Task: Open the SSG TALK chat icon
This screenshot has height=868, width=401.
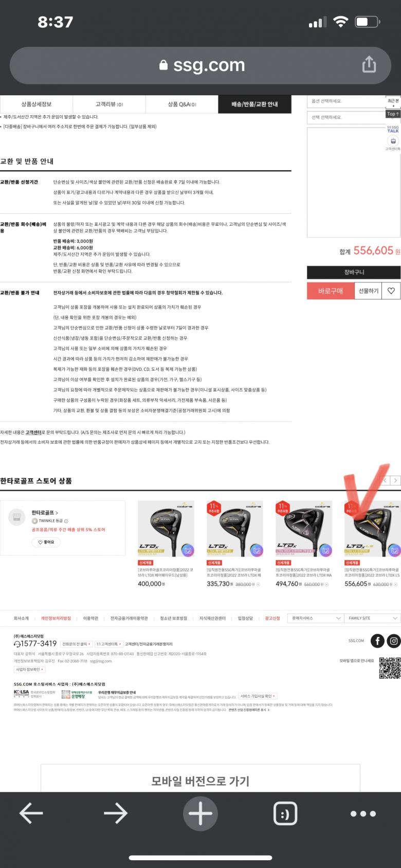Action: coord(393,129)
